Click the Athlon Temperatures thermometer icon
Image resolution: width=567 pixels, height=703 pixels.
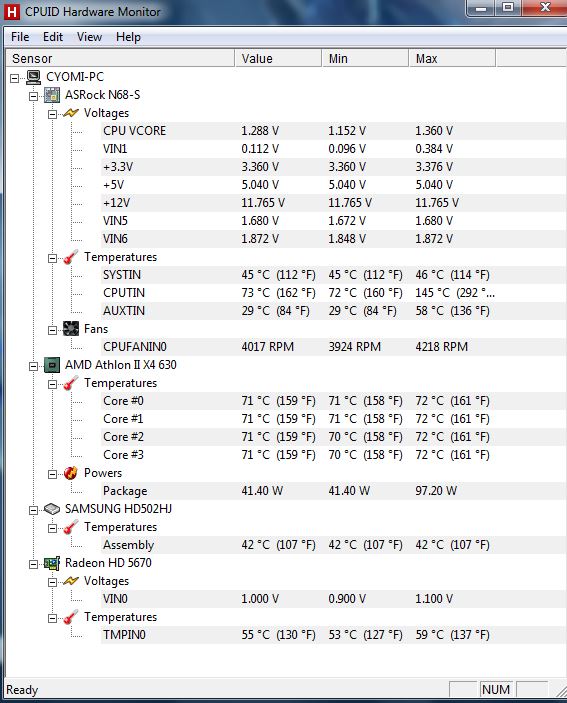[71, 383]
